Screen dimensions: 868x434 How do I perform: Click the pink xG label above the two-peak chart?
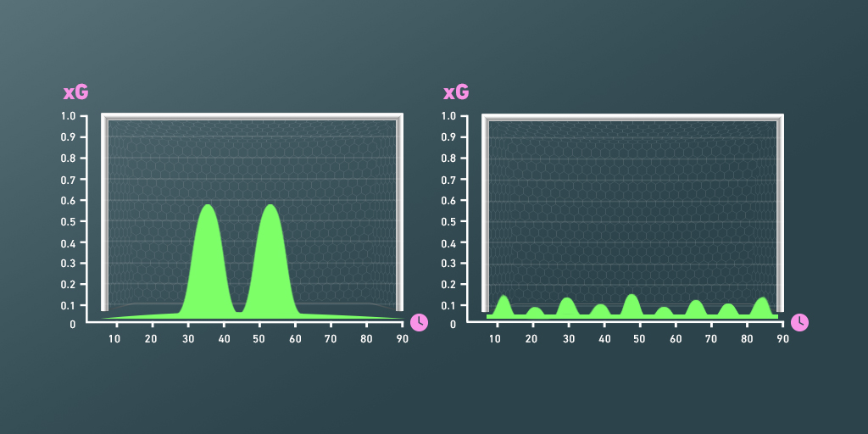point(75,92)
